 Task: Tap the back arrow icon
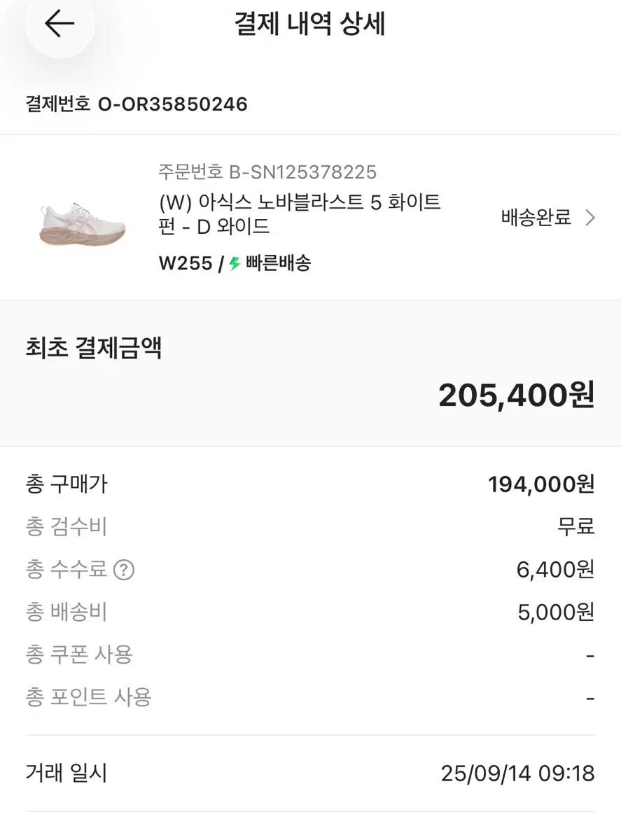60,24
